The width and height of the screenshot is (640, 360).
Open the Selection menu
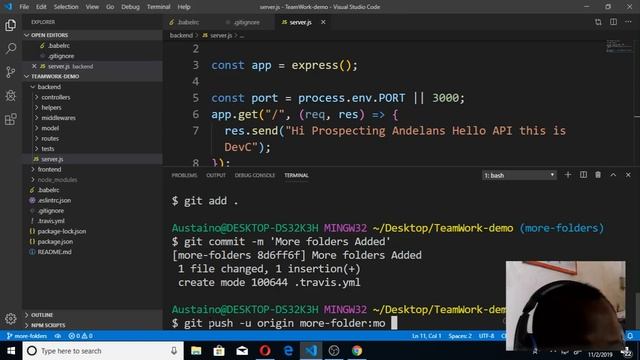[x=66, y=7]
